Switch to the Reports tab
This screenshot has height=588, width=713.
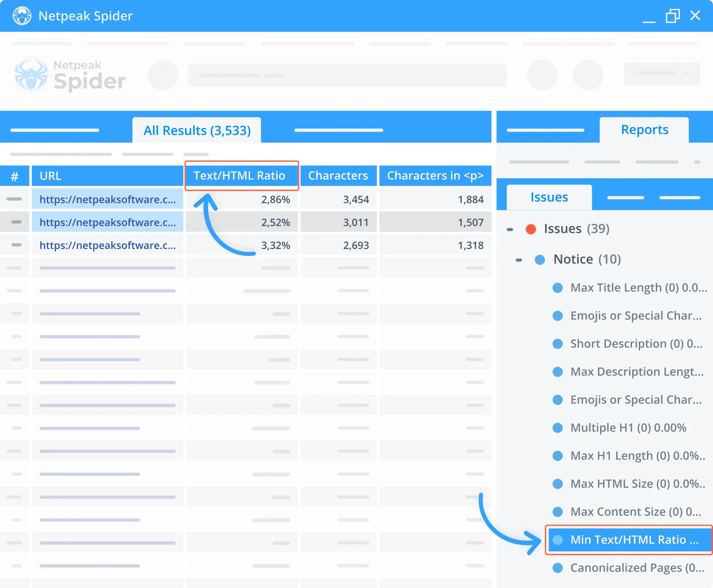tap(644, 130)
